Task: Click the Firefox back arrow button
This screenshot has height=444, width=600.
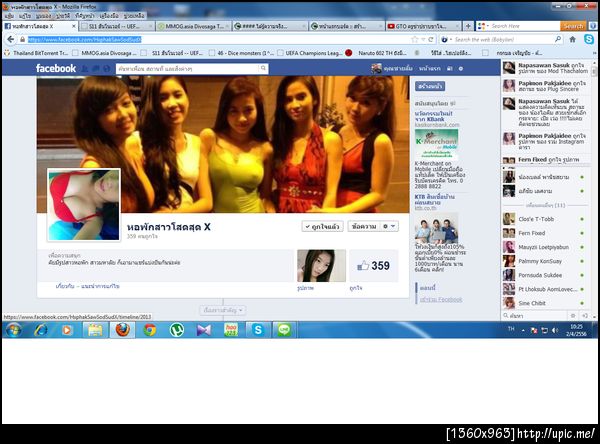Action: point(11,39)
